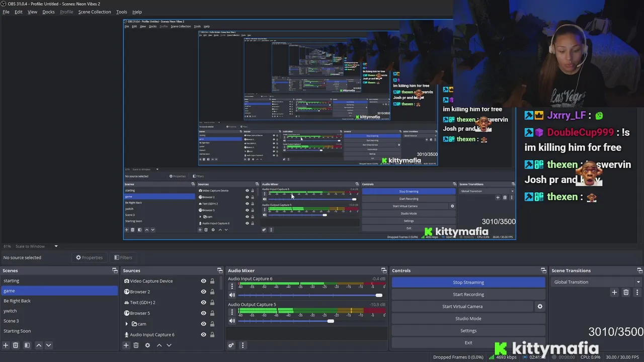
Task: Select the 'Be Right Back' scene
Action: [59, 301]
